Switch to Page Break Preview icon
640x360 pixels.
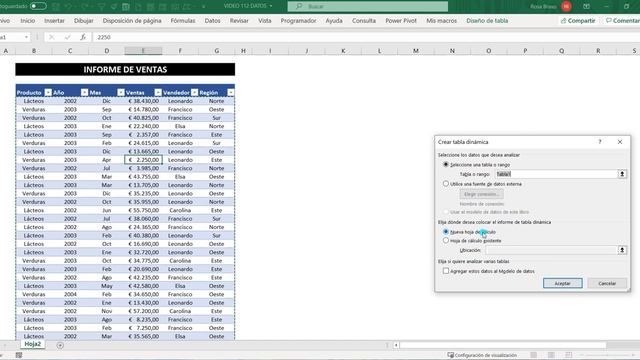pyautogui.click(x=569, y=355)
